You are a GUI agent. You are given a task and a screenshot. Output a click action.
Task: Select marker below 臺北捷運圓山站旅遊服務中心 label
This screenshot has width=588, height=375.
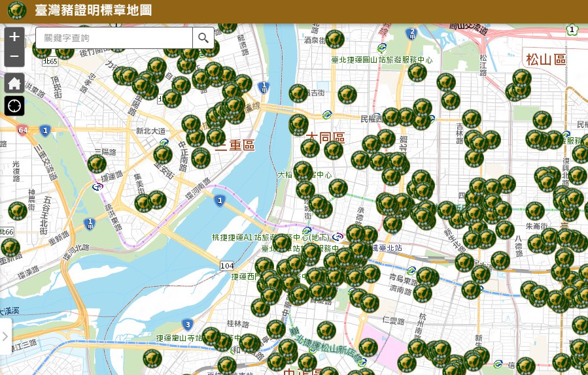tap(417, 73)
